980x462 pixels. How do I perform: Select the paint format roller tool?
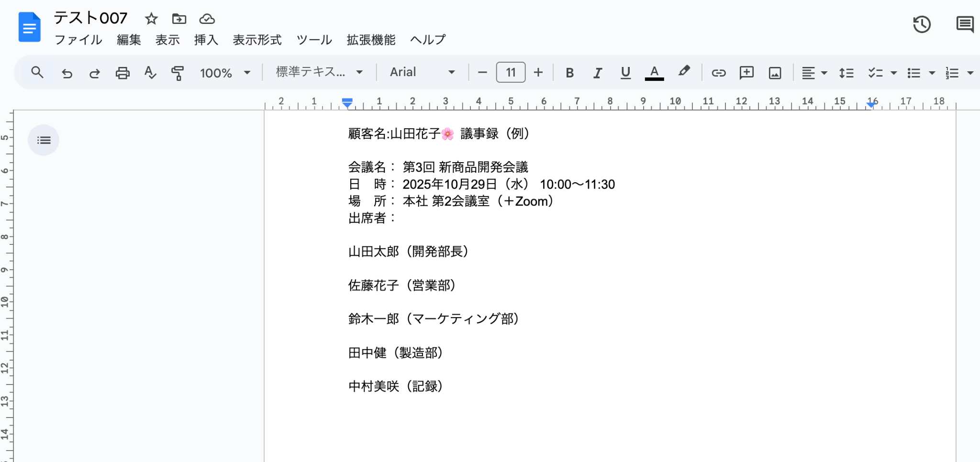click(x=178, y=73)
